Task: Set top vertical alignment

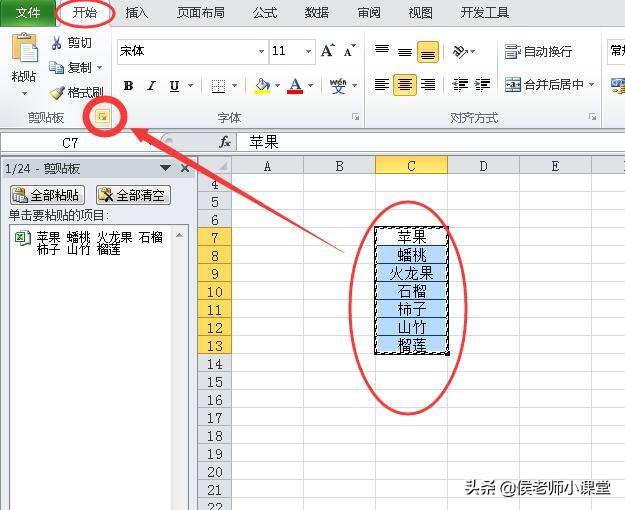Action: click(382, 51)
